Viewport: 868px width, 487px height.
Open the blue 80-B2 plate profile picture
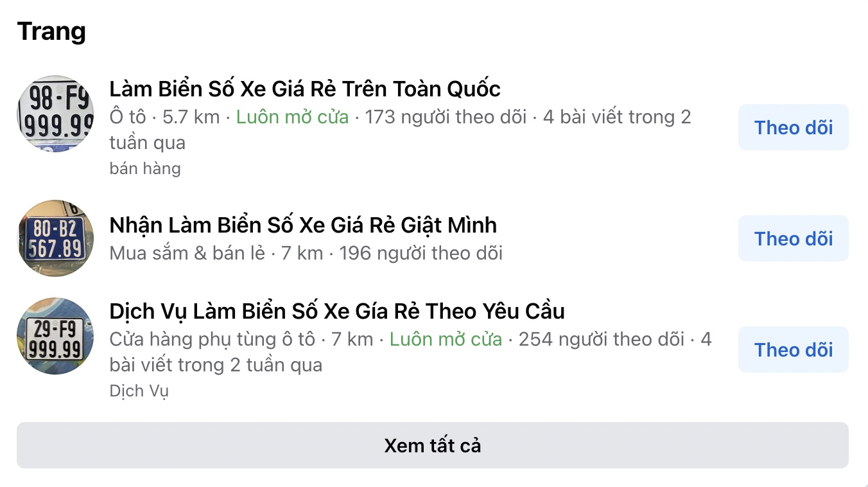(55, 238)
